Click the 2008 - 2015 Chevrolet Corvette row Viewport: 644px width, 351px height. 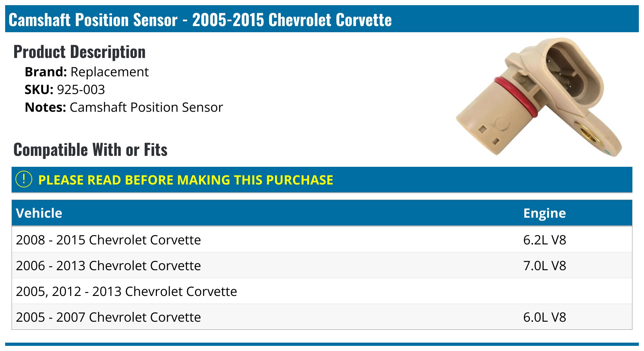[x=322, y=240]
